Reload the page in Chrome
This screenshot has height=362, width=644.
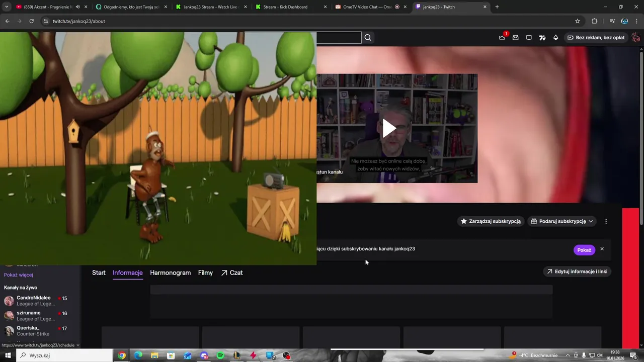pos(31,21)
